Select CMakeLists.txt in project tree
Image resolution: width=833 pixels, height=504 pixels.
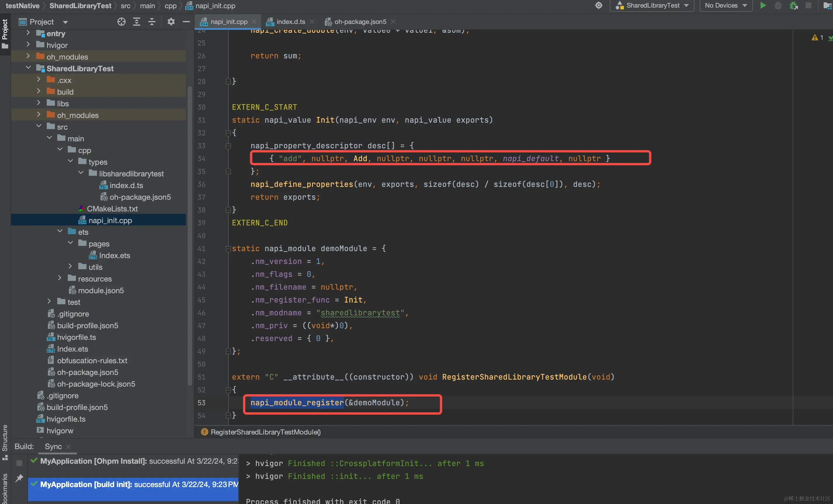coord(112,208)
